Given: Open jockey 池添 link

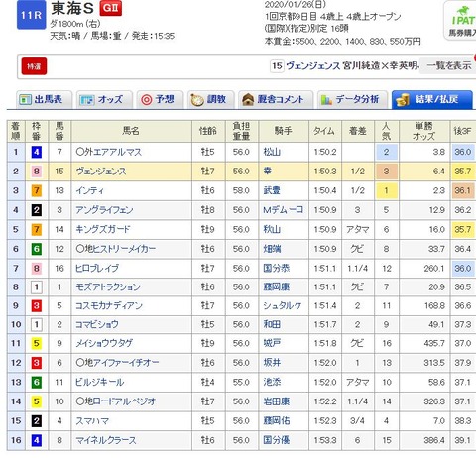Looking at the screenshot, I should tap(272, 382).
